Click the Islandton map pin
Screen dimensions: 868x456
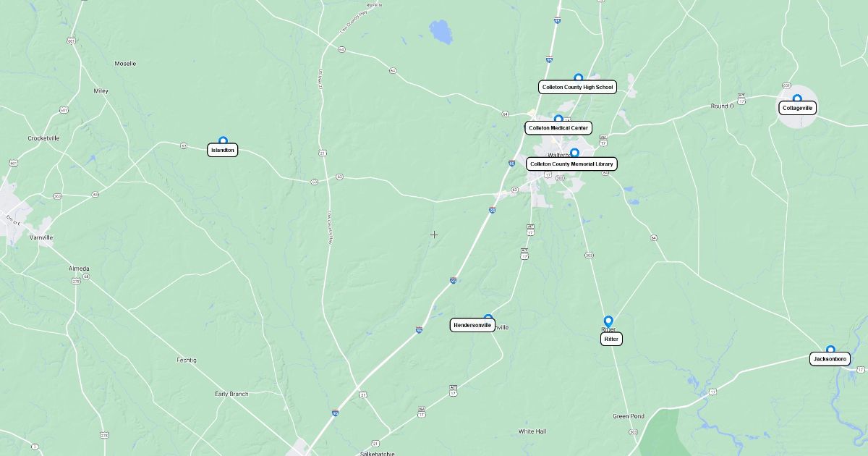pos(223,140)
